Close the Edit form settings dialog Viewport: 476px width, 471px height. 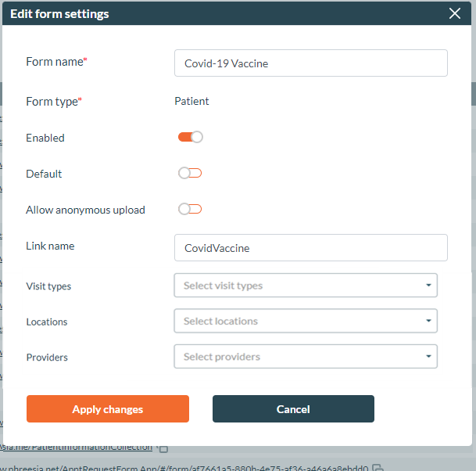coord(454,13)
